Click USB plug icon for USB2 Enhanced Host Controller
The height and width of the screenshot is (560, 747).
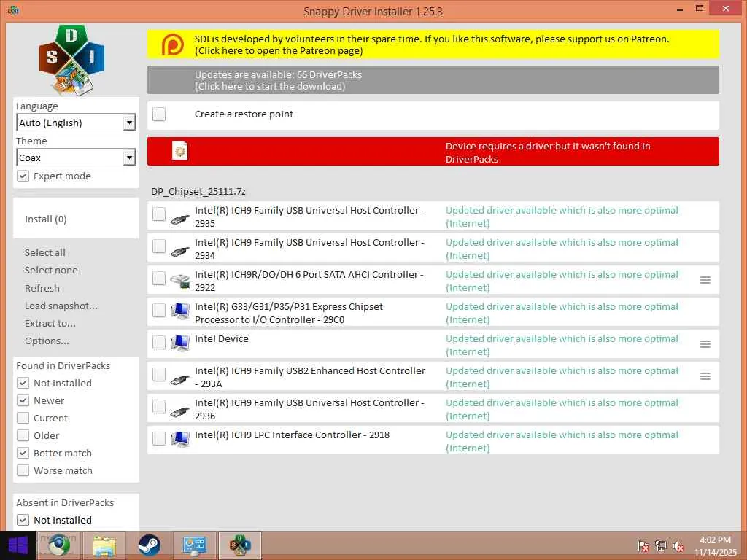point(179,380)
